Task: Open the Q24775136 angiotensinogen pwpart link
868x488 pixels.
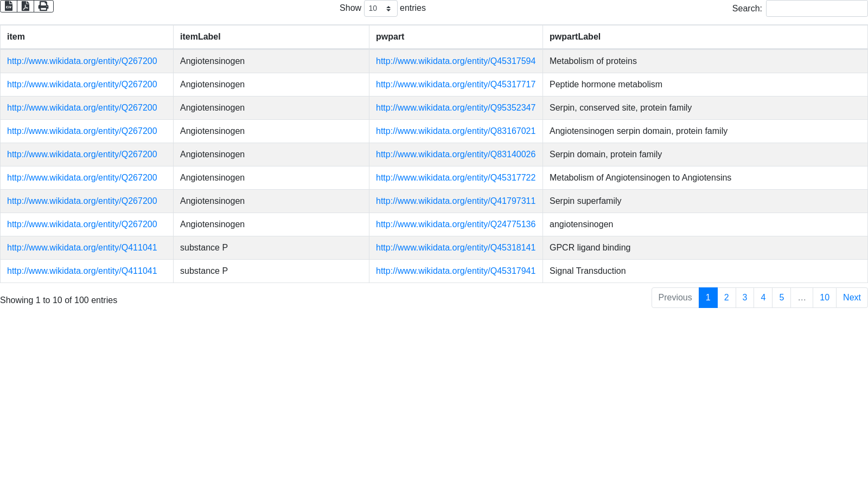Action: coord(455,224)
